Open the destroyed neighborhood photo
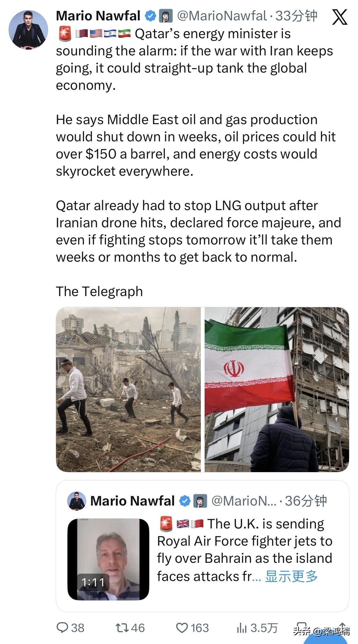Screen dimensions: 358x644 click(128, 389)
